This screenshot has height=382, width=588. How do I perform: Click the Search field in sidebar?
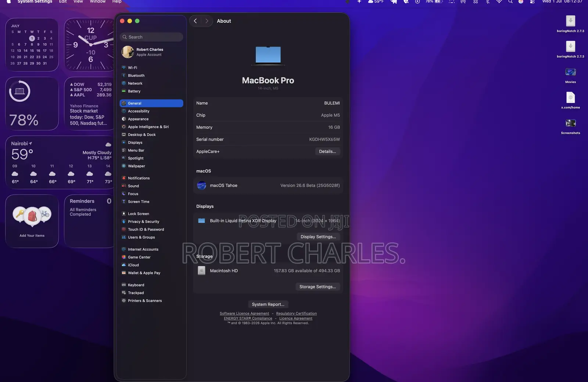(x=151, y=37)
